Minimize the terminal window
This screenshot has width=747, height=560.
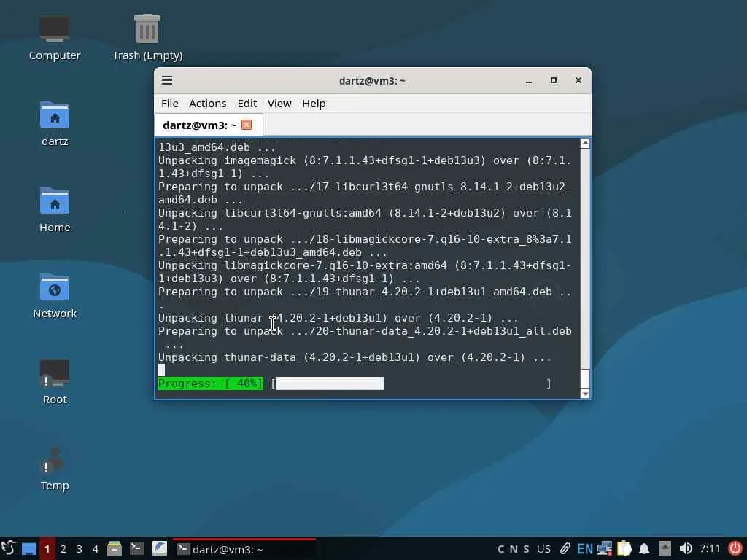tap(529, 80)
